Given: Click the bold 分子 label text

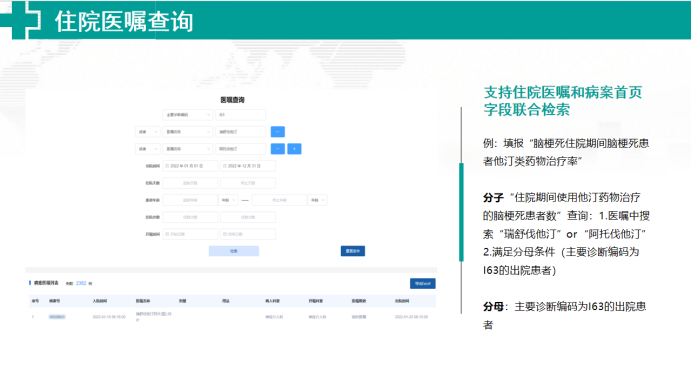Looking at the screenshot, I should click(493, 197).
